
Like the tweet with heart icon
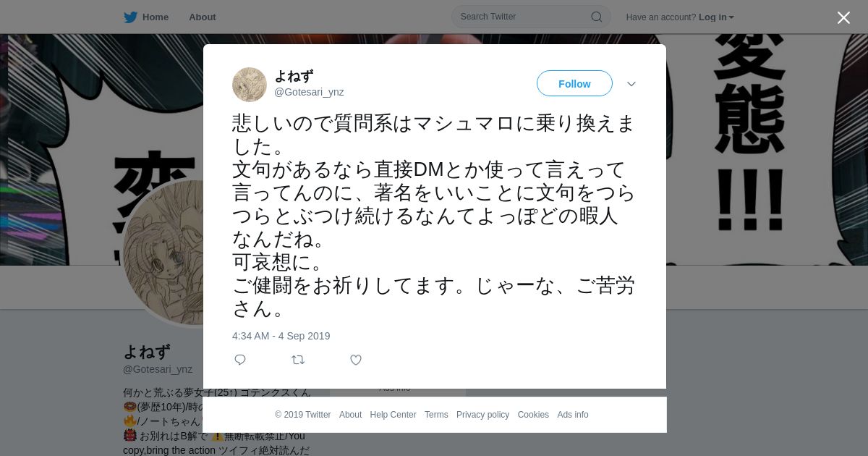(x=356, y=360)
